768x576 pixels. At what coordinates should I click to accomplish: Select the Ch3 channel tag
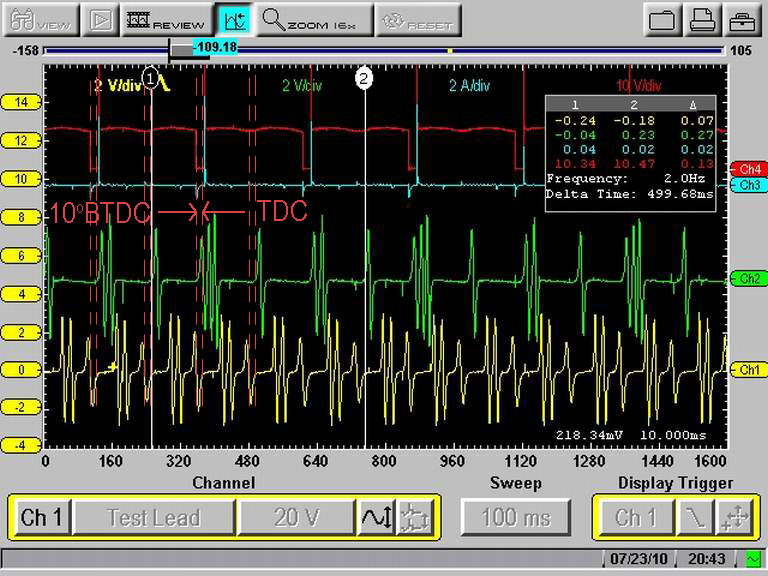749,185
